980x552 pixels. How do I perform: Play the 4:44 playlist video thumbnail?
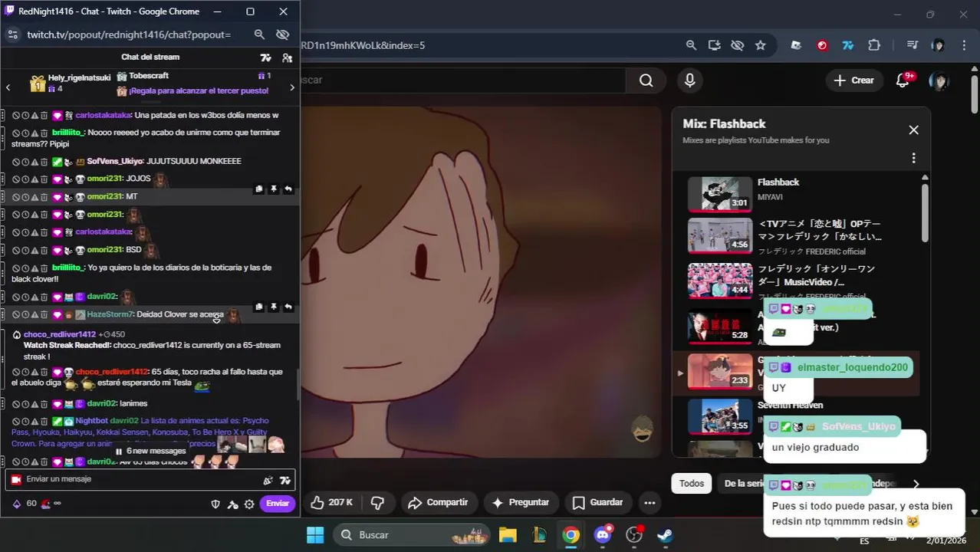(720, 280)
